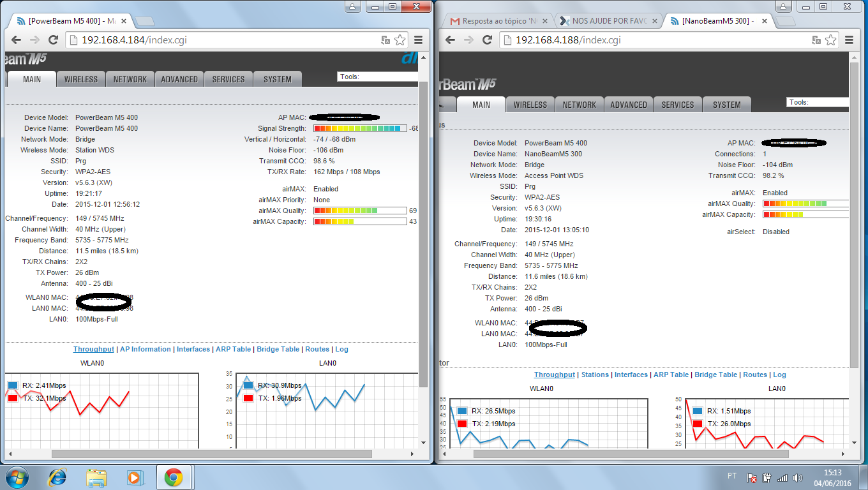Open Log link in left window
868x490 pixels.
[x=341, y=349]
